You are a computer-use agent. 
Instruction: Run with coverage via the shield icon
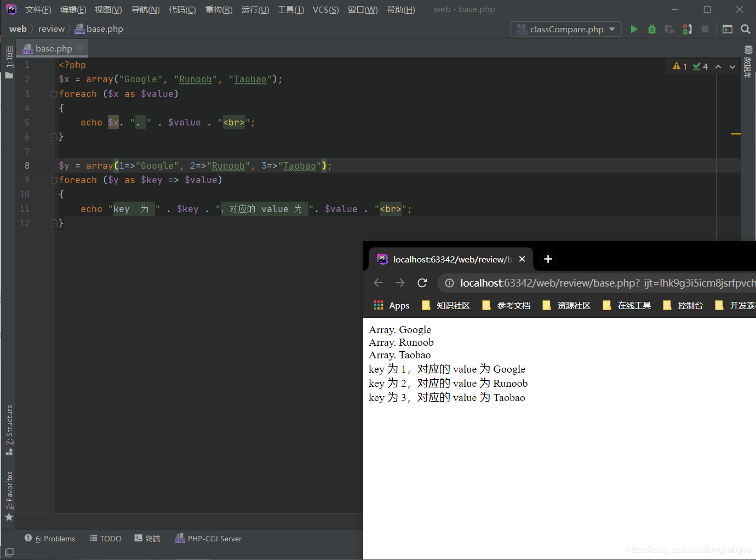click(669, 29)
